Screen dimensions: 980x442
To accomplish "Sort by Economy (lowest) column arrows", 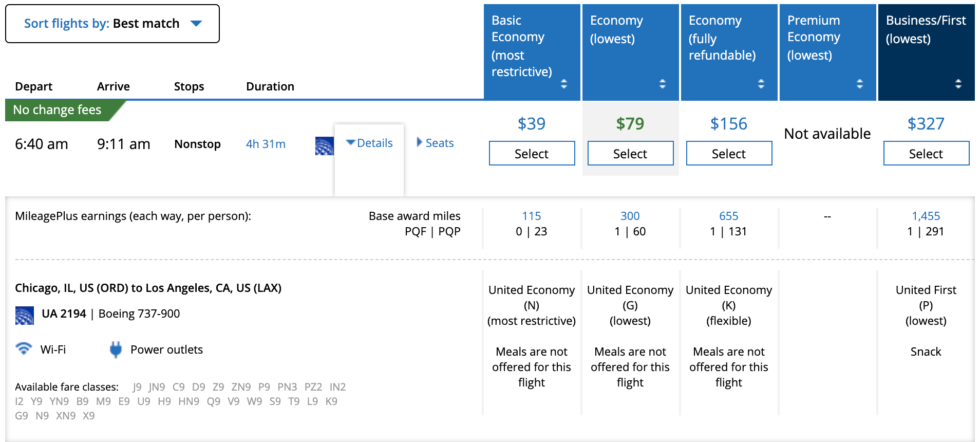I will pos(662,84).
